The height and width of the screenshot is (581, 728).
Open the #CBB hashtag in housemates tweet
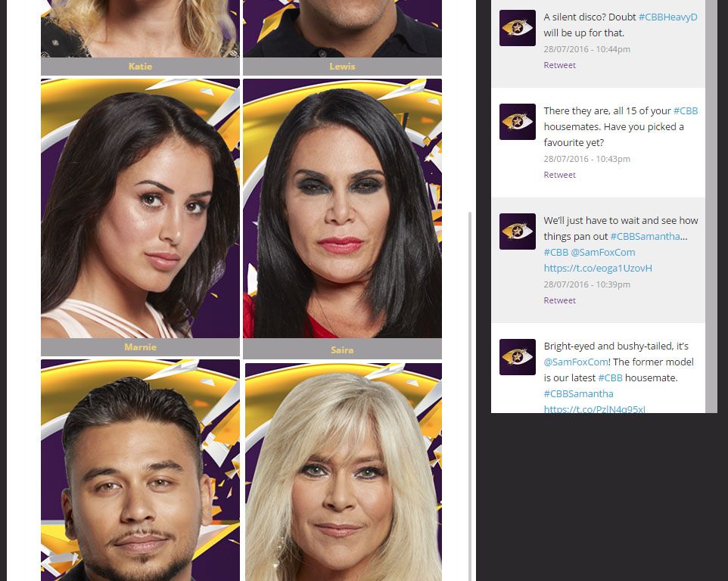click(x=686, y=111)
